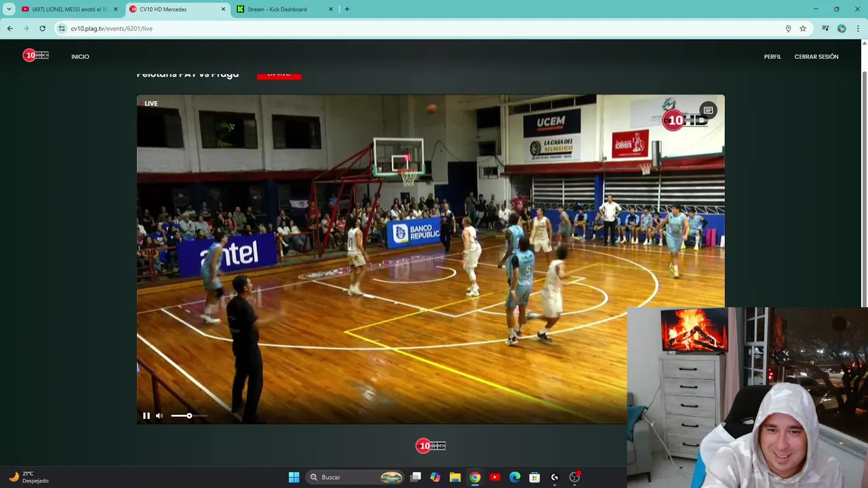Go to INICIO in the site menu
The width and height of the screenshot is (868, 488).
[x=80, y=57]
